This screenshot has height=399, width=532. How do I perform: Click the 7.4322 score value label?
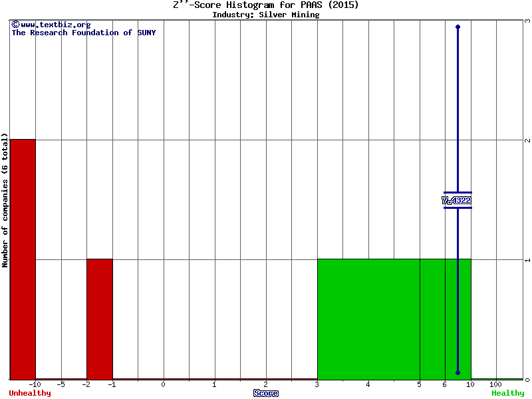pyautogui.click(x=456, y=200)
